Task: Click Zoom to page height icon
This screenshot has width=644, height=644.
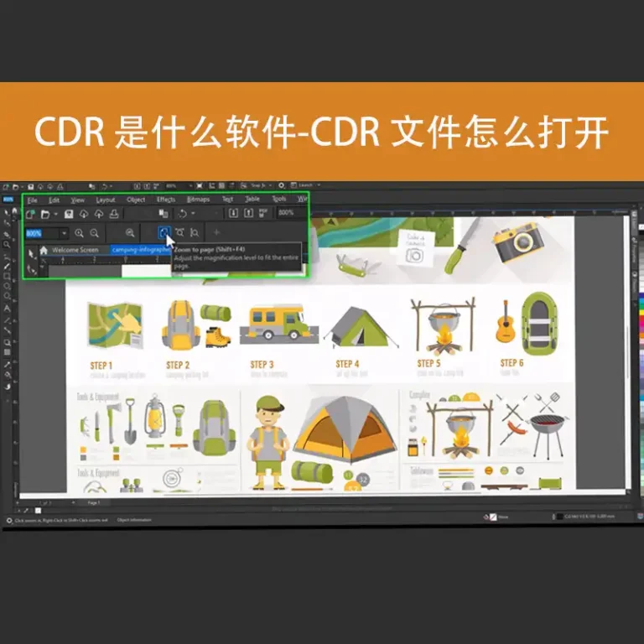Action: coord(195,232)
